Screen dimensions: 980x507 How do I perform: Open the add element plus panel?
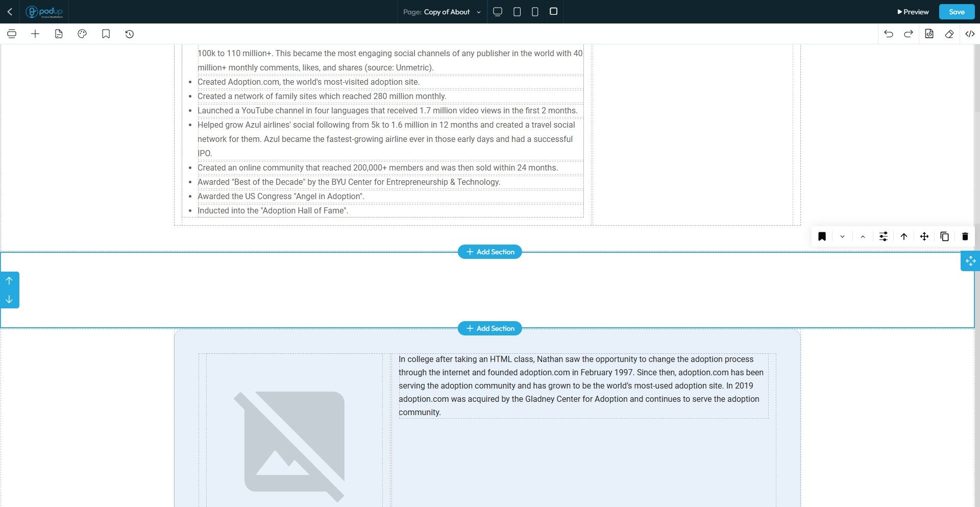point(35,34)
